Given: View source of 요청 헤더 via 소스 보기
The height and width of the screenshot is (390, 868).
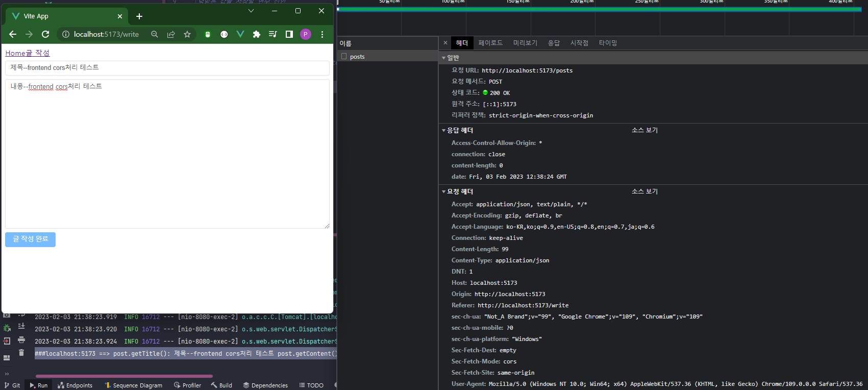Looking at the screenshot, I should pos(644,191).
